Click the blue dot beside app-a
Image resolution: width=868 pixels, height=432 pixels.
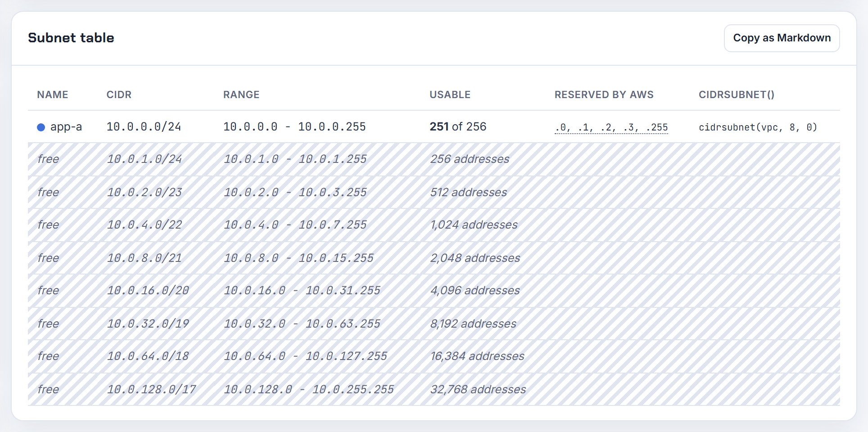41,127
